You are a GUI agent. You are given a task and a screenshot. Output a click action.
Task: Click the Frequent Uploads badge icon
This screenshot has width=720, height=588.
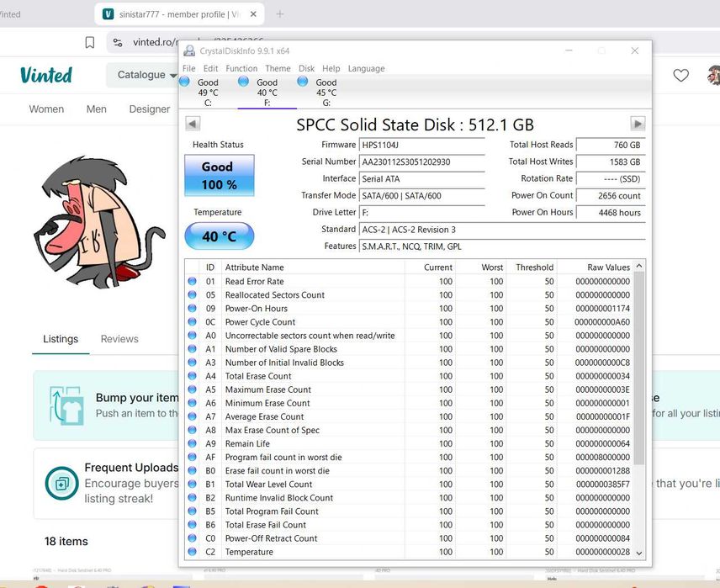pyautogui.click(x=62, y=483)
